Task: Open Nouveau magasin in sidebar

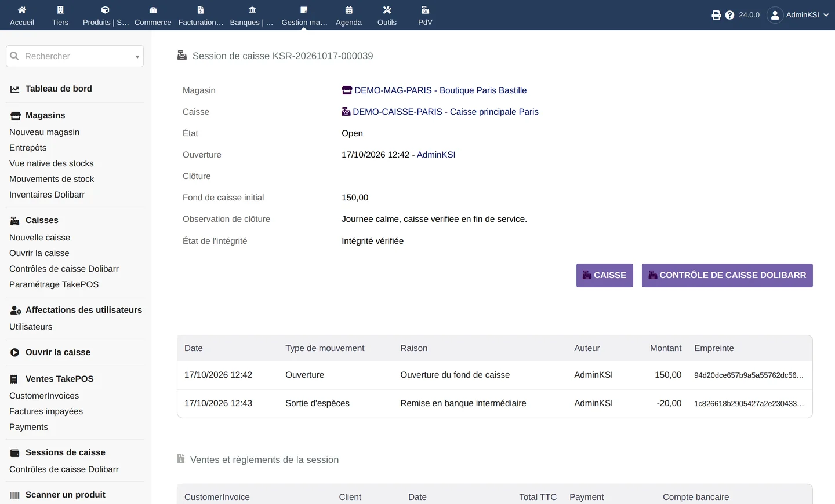Action: pos(45,132)
